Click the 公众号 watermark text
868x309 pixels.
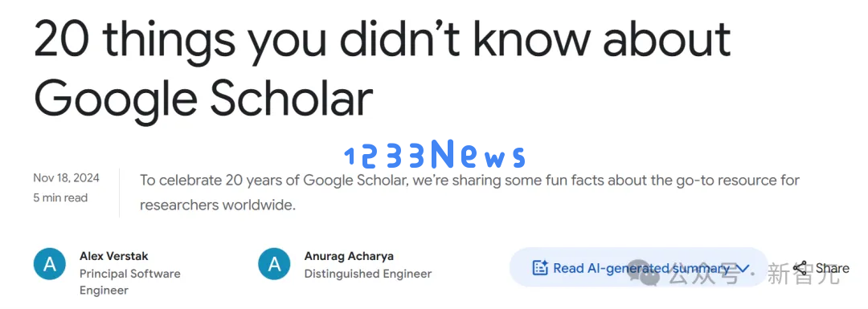point(703,274)
